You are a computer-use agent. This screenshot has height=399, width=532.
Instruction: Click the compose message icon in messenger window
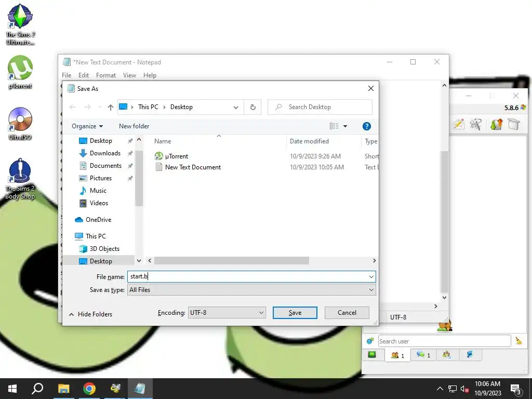(459, 124)
